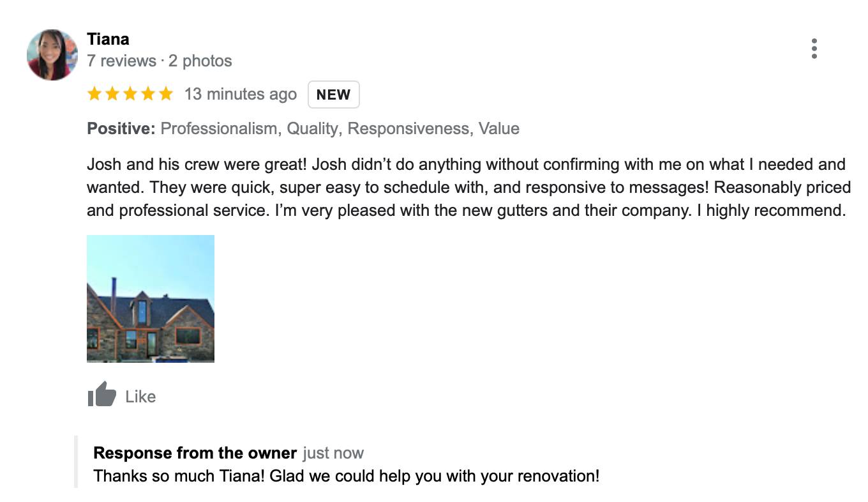Viewport: 868px width, 502px height.
Task: Click the reviewer name Tiana
Action: pyautogui.click(x=108, y=39)
